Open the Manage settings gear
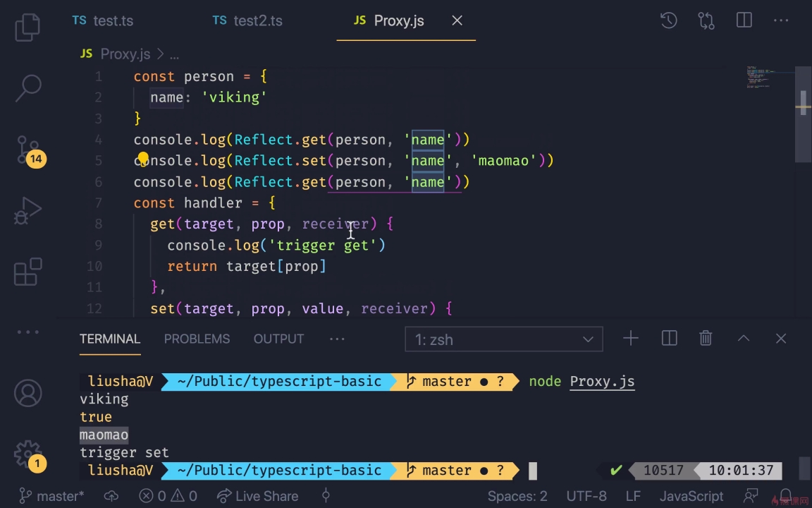Image resolution: width=812 pixels, height=508 pixels. pos(28,454)
